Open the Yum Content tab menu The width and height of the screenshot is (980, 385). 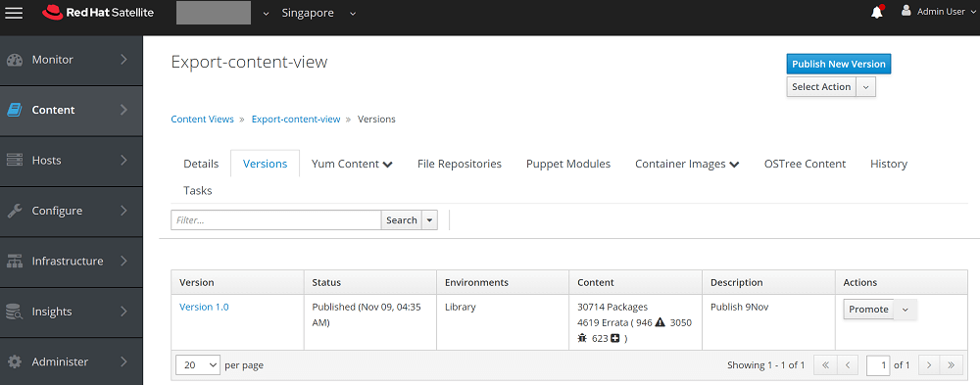(352, 164)
